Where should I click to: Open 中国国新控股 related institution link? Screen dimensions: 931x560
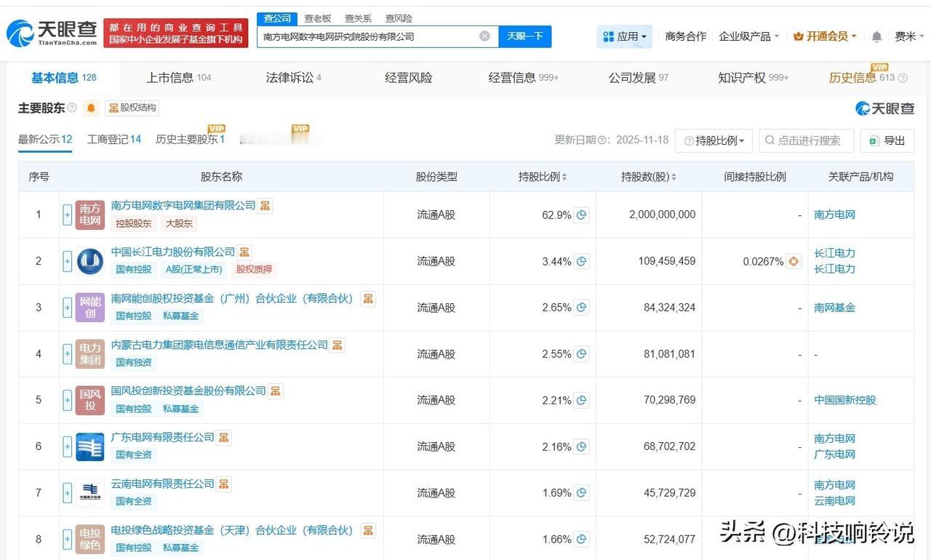click(x=845, y=400)
